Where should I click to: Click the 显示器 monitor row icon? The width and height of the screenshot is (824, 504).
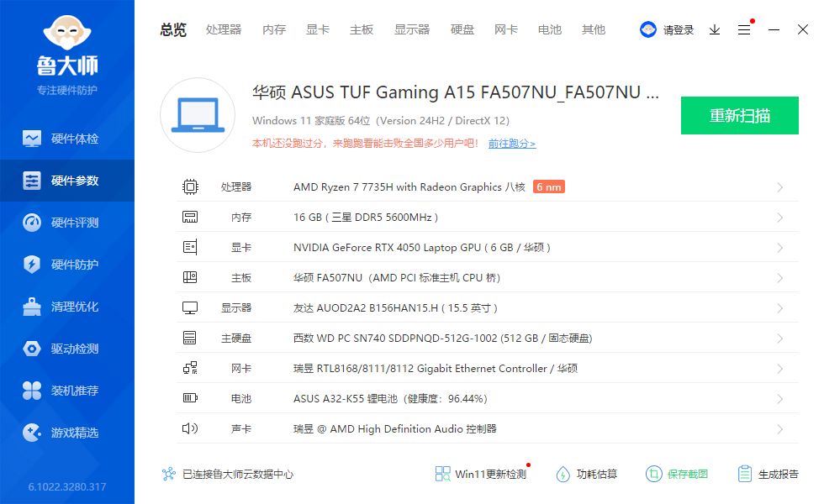coord(190,307)
